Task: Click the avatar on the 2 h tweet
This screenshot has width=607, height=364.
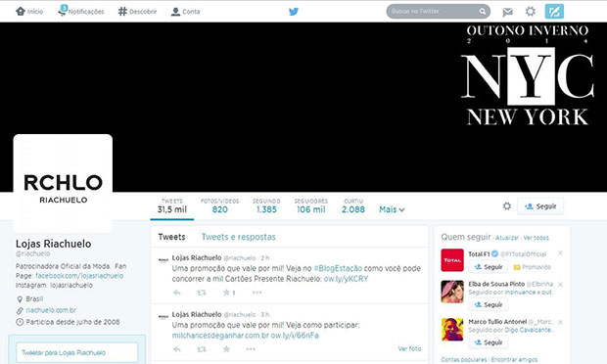Action: click(163, 260)
